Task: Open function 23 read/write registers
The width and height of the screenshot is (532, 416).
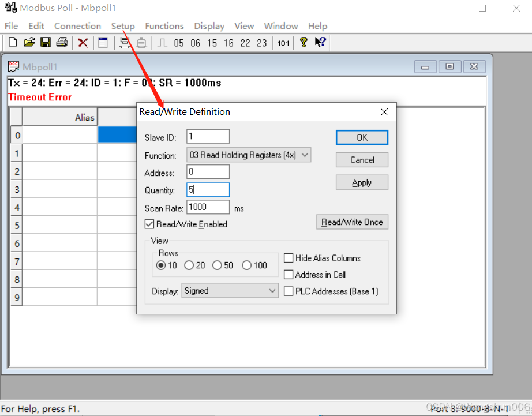Action: point(261,43)
